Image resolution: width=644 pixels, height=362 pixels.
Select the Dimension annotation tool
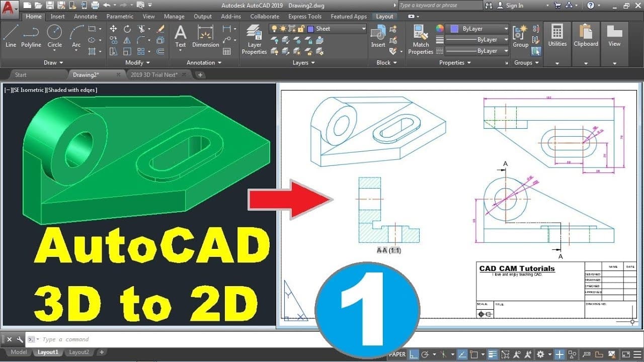click(205, 36)
